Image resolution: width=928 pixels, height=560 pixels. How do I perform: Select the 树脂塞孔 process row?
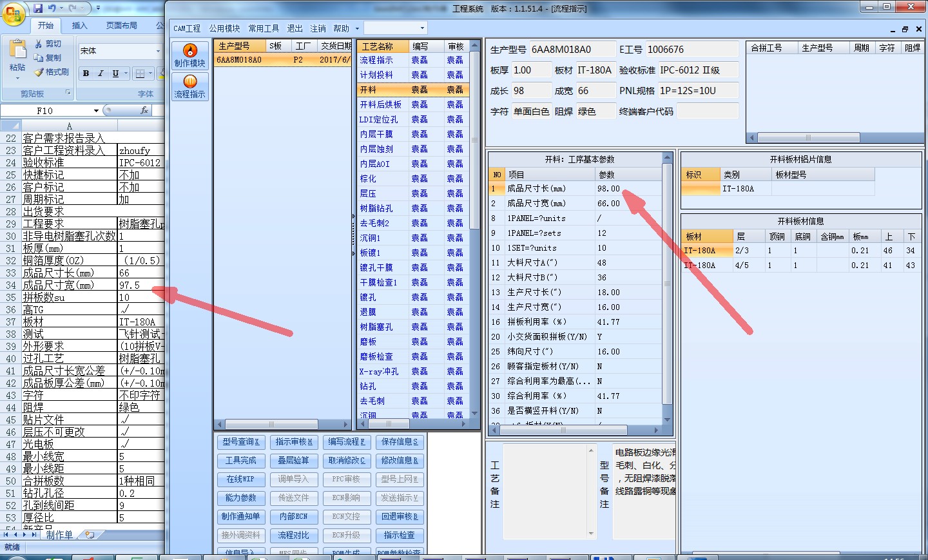coord(413,327)
